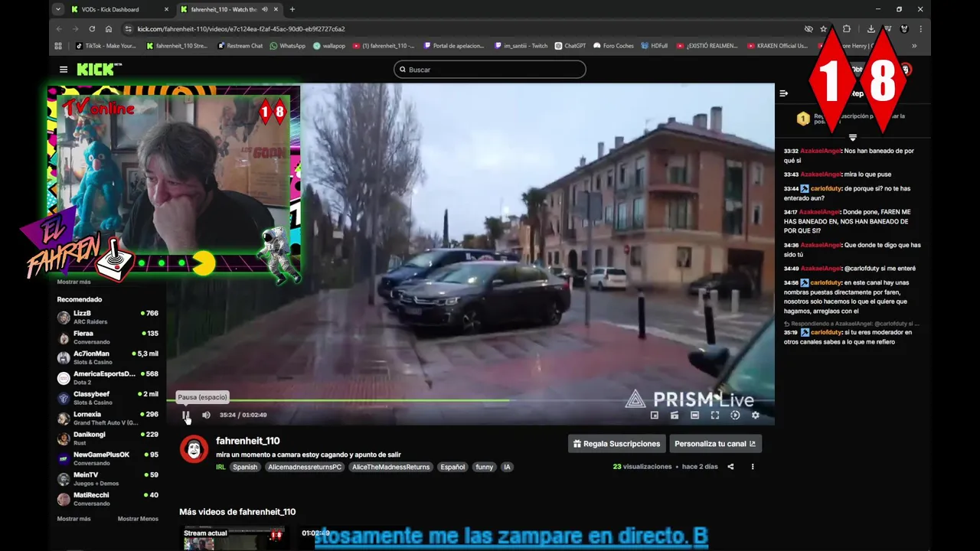Open the Restream Chat bookmark
The width and height of the screenshot is (980, 551).
click(x=240, y=46)
